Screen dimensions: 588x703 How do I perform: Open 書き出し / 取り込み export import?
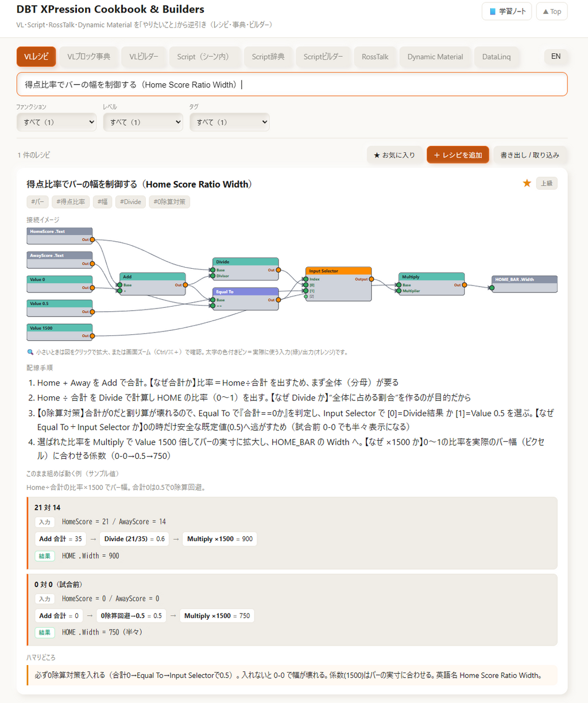(x=529, y=155)
